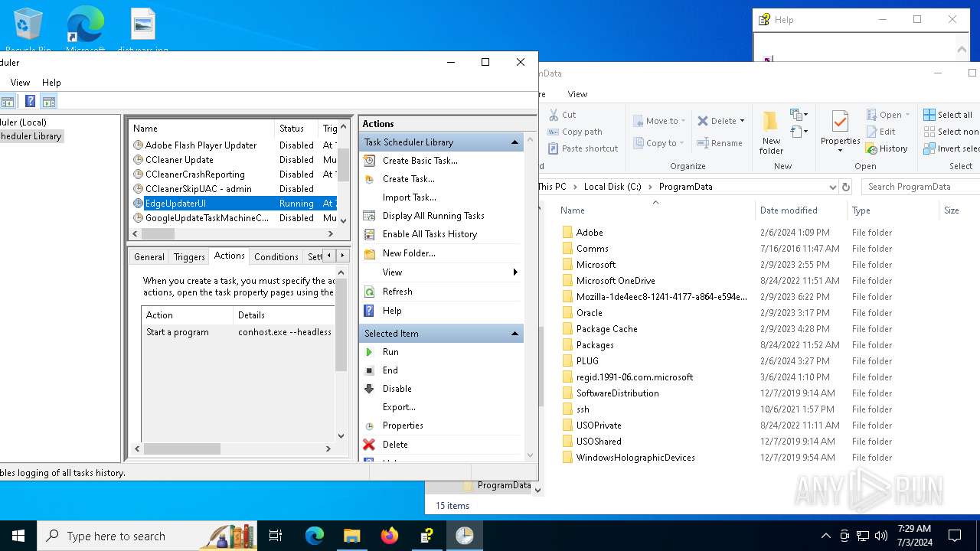Viewport: 980px width, 551px height.
Task: Click the Create Basic Task action icon
Action: coord(370,161)
